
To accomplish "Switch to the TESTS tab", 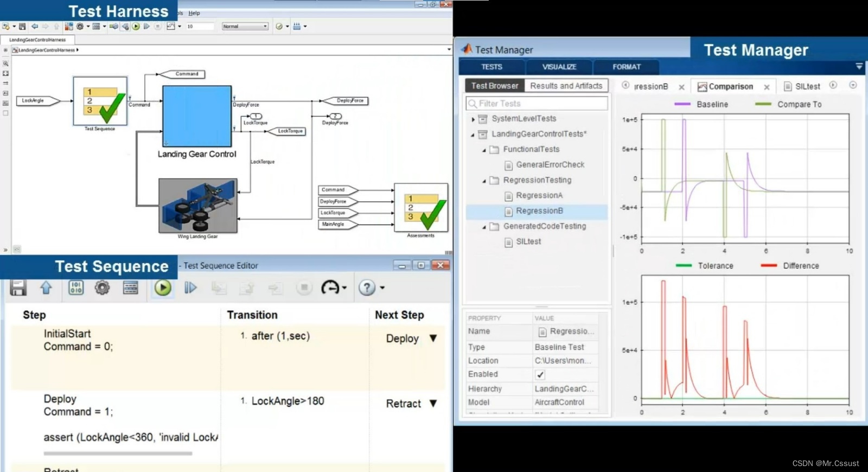I will coord(492,67).
